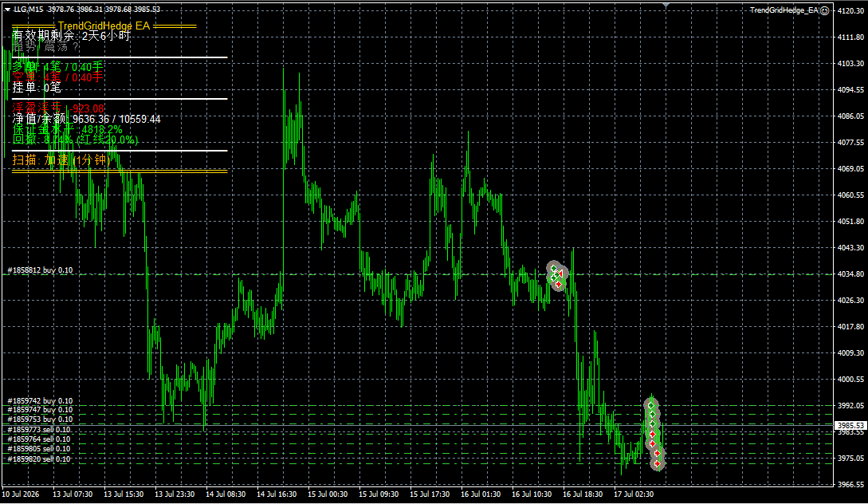Select order line #1859820 sell 0.10
868x504 pixels.
[x=39, y=459]
